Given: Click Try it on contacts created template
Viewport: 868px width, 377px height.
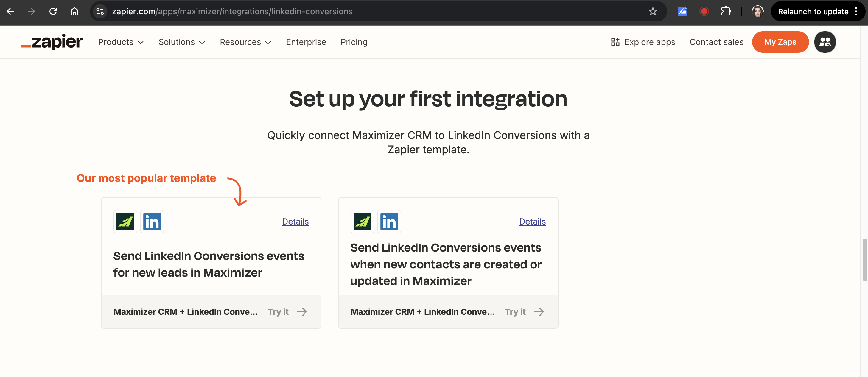Looking at the screenshot, I should (515, 312).
